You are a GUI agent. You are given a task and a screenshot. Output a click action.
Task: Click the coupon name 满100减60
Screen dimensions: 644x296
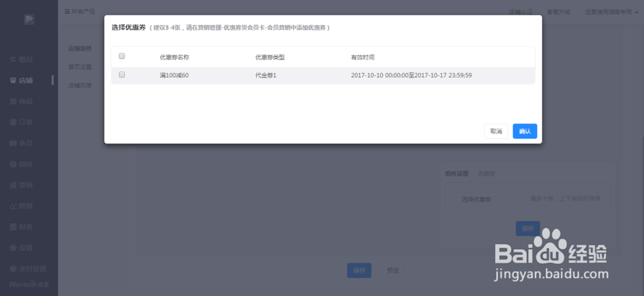coord(174,75)
